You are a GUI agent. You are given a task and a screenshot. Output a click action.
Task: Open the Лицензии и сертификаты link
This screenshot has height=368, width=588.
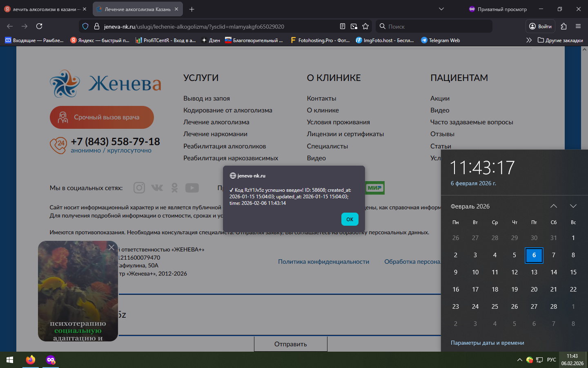345,134
